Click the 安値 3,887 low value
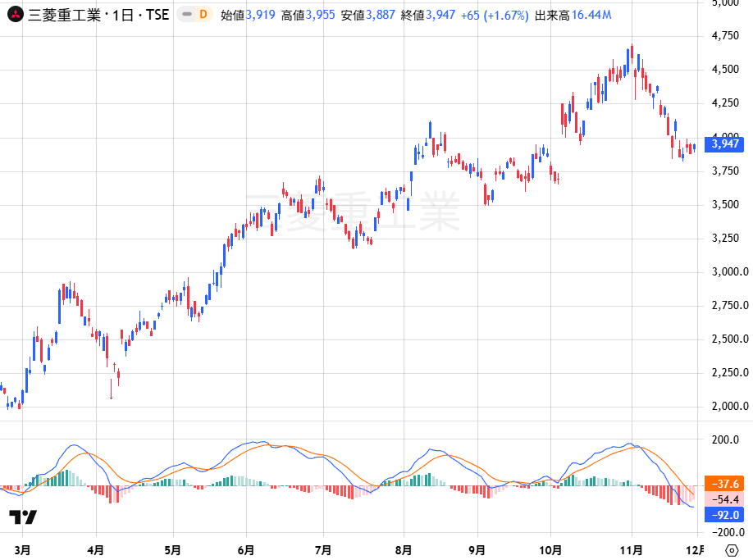This screenshot has width=753, height=560. (367, 15)
